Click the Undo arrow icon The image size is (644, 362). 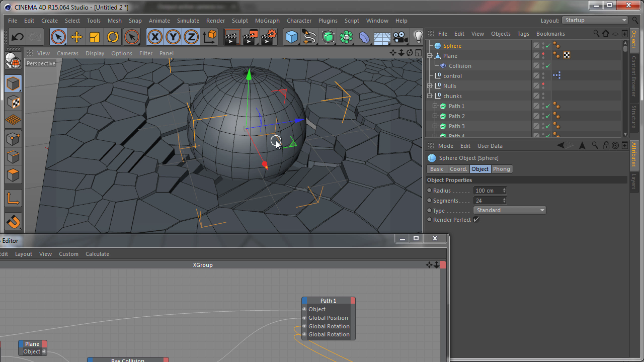pyautogui.click(x=17, y=37)
